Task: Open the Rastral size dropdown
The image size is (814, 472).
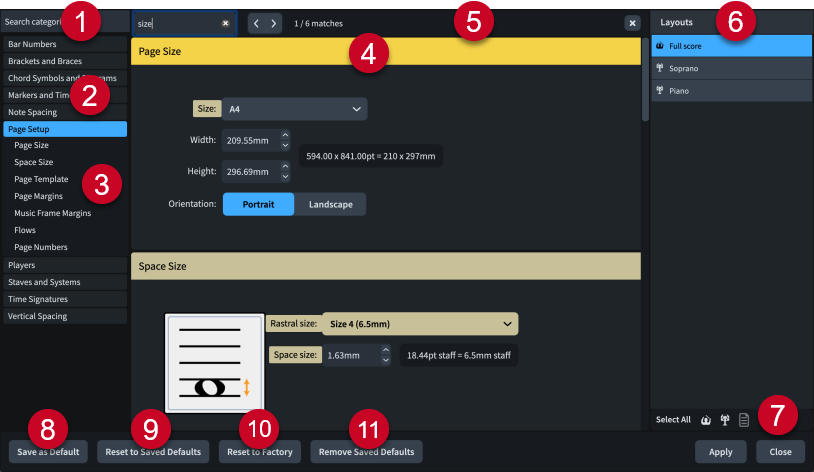Action: (x=420, y=324)
